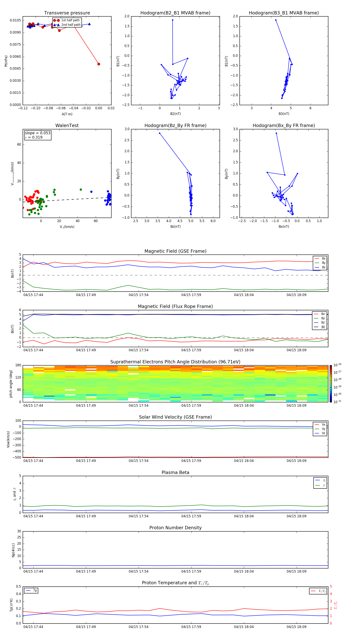Click the 'Tp' legend in temperature plot
The width and height of the screenshot is (351, 644).
point(31,591)
